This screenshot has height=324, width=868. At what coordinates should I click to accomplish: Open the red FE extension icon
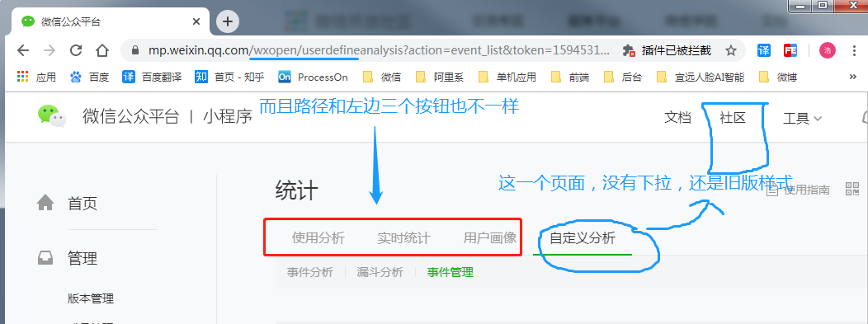click(x=790, y=51)
